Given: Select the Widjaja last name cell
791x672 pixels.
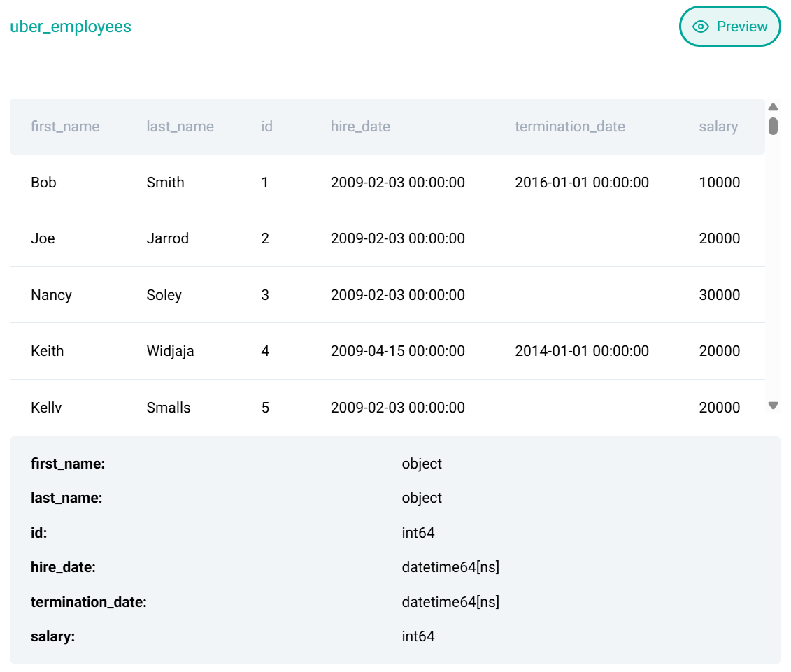Looking at the screenshot, I should pyautogui.click(x=170, y=350).
